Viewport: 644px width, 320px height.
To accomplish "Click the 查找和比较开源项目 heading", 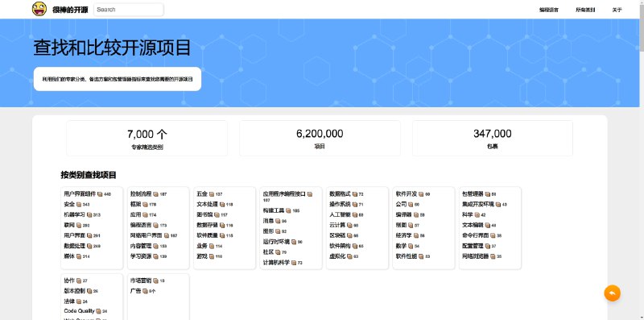I will click(x=112, y=48).
